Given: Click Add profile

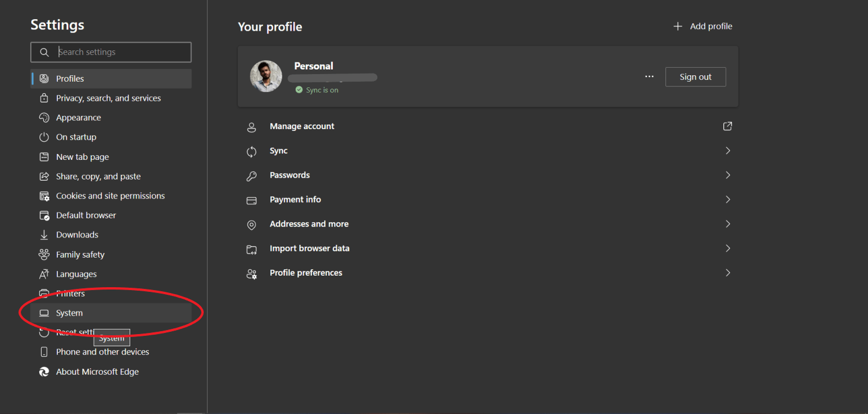Looking at the screenshot, I should click(703, 27).
